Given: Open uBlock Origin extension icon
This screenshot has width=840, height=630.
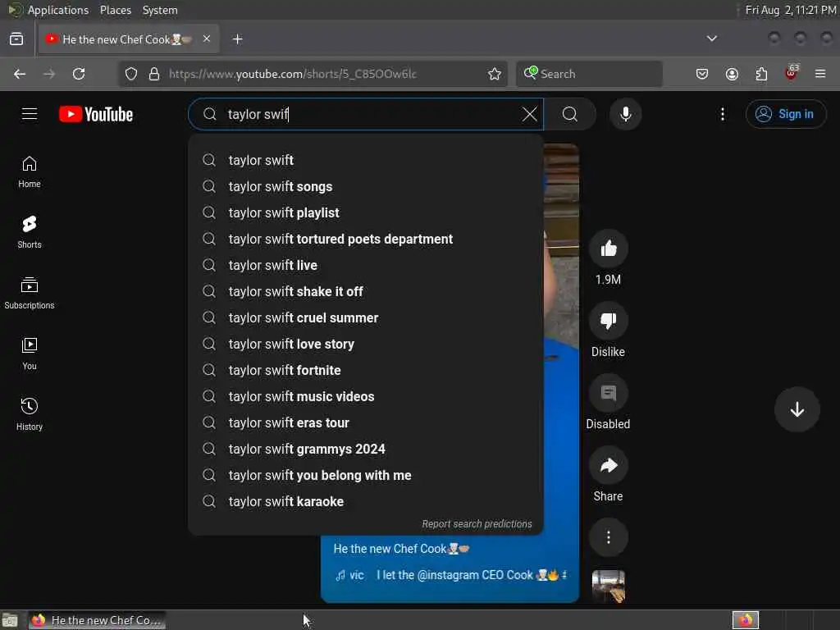Looking at the screenshot, I should point(791,73).
